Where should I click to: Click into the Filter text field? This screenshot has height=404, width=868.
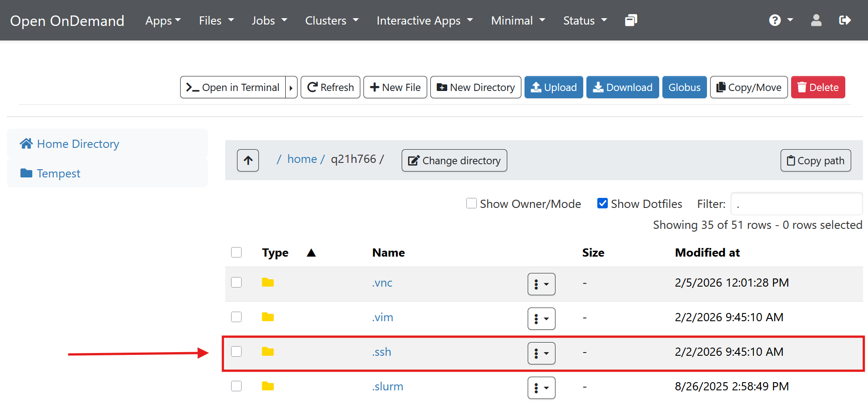(796, 204)
